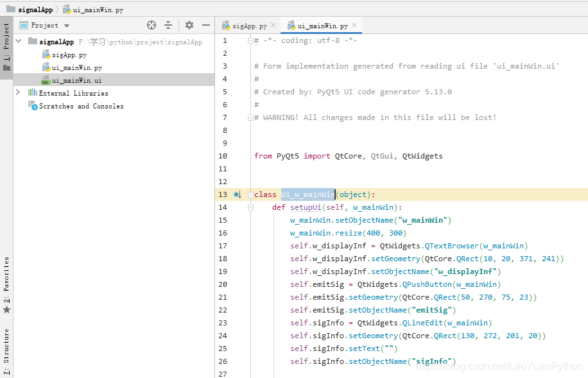Select sigApp.py in project tree

pos(69,55)
